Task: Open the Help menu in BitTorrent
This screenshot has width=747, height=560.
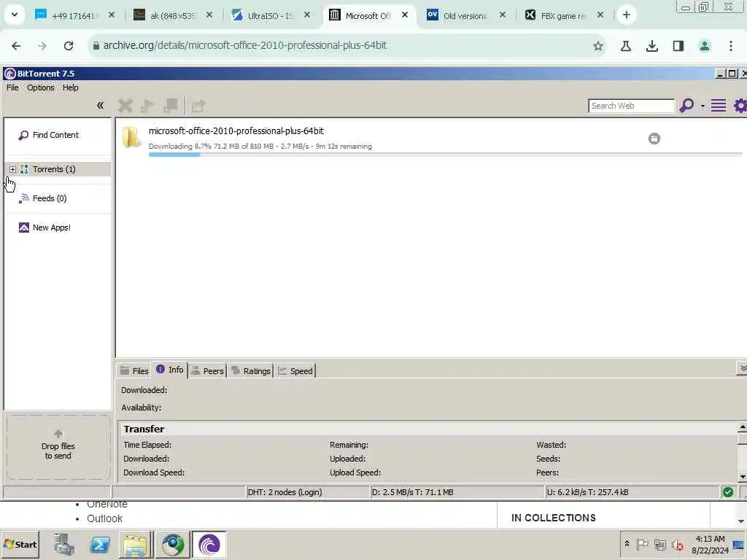Action: (71, 87)
